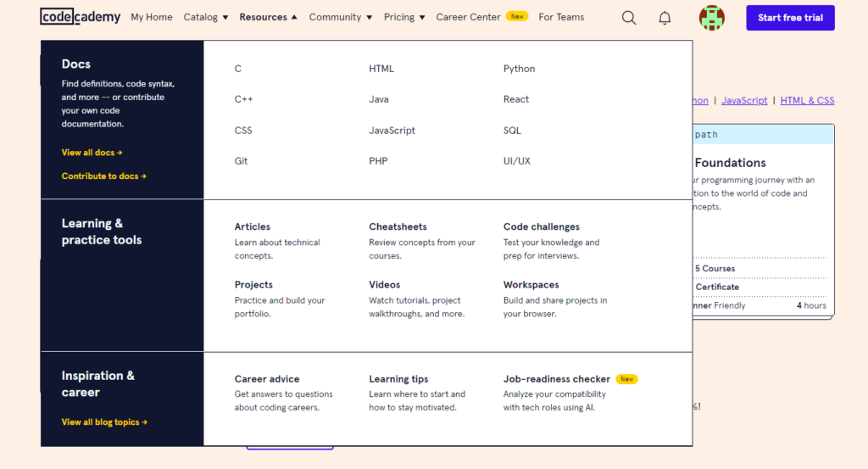The height and width of the screenshot is (469, 868).
Task: Follow View all docs link
Action: click(x=92, y=153)
